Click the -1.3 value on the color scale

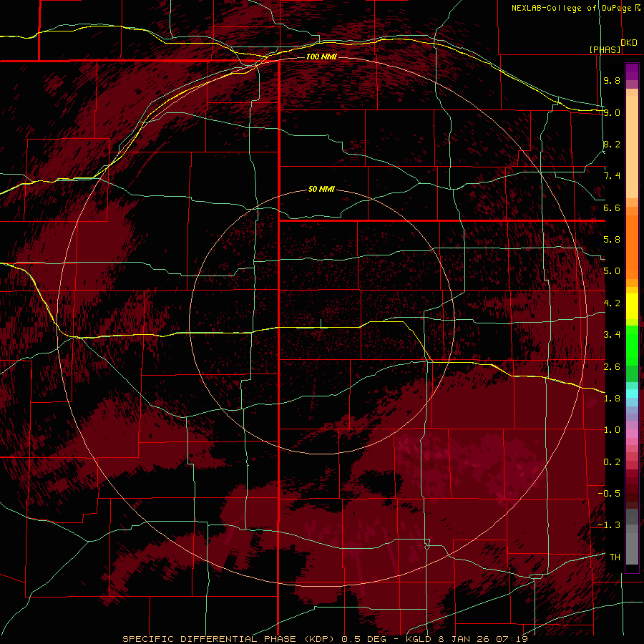609,525
